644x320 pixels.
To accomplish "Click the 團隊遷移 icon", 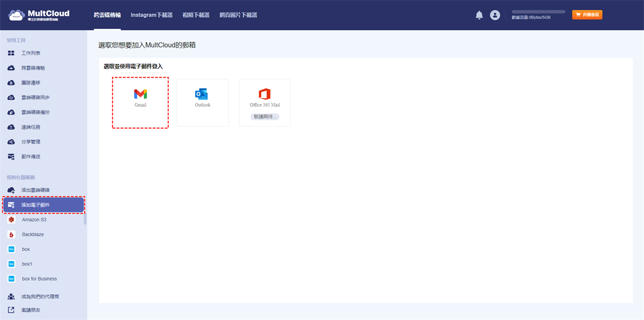I will pos(11,83).
